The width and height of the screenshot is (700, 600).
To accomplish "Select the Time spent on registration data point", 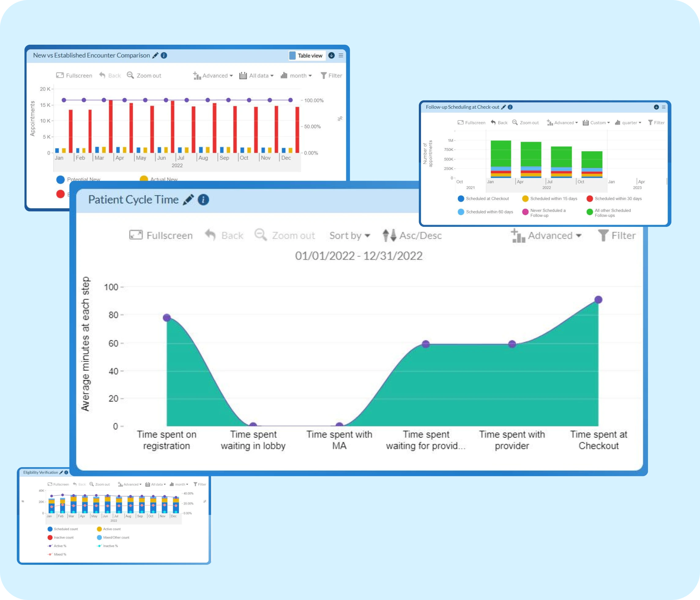I will [x=166, y=317].
